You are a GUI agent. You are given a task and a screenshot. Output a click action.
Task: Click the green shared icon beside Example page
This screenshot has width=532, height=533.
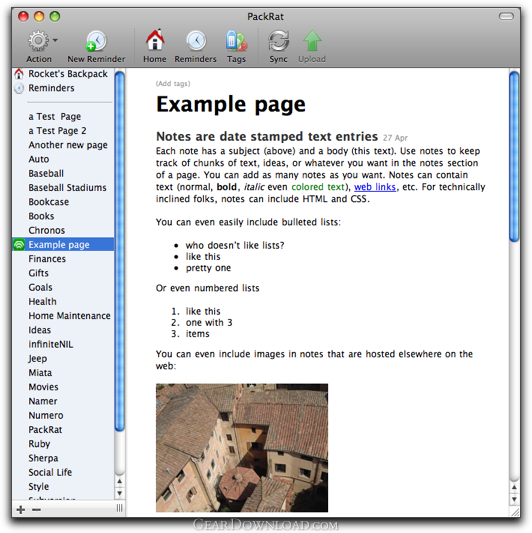[x=19, y=245]
